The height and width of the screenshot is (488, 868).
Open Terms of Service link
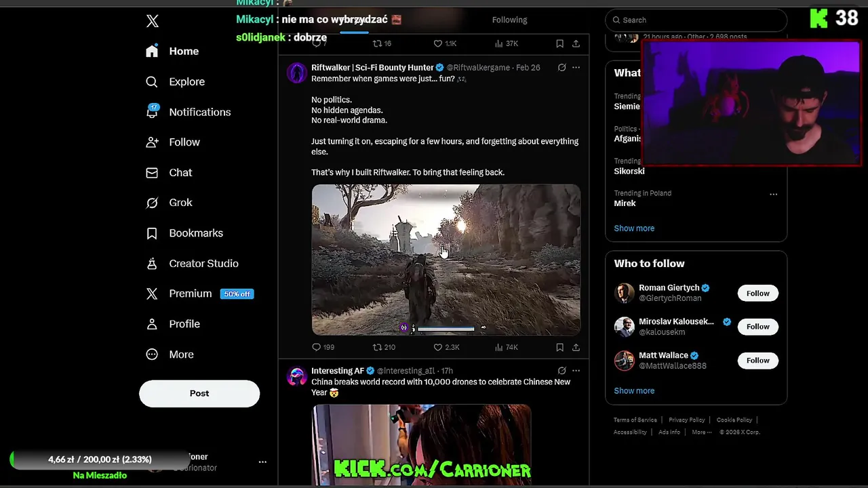click(635, 420)
